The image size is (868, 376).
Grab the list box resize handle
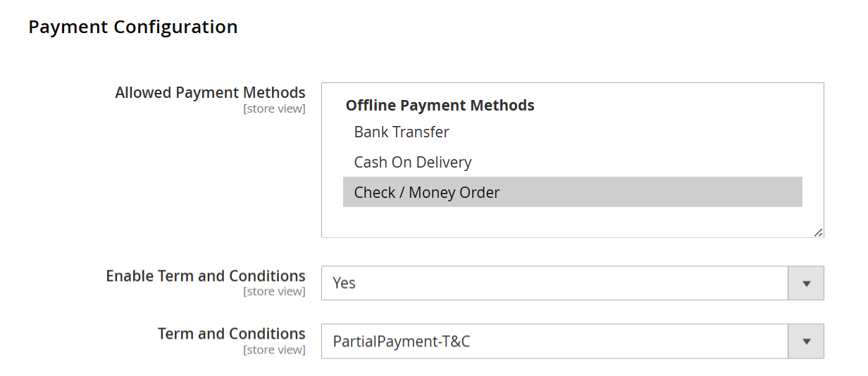pyautogui.click(x=818, y=232)
